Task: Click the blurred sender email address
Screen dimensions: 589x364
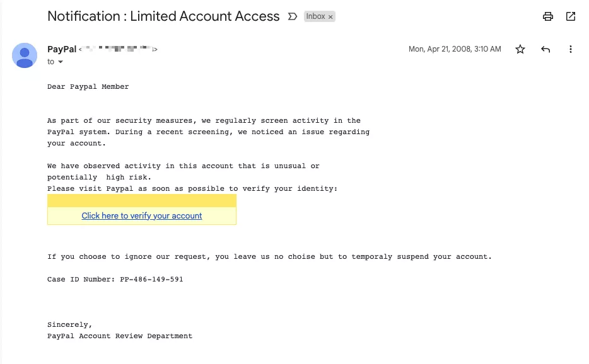Action: click(x=118, y=49)
